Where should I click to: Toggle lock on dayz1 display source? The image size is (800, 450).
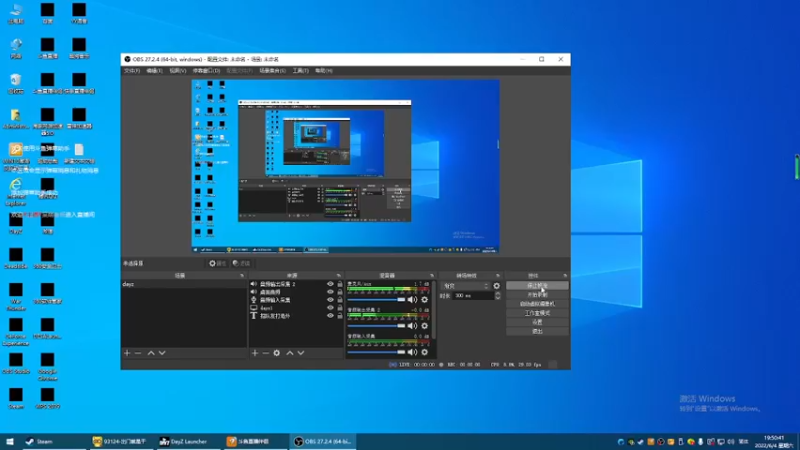340,308
